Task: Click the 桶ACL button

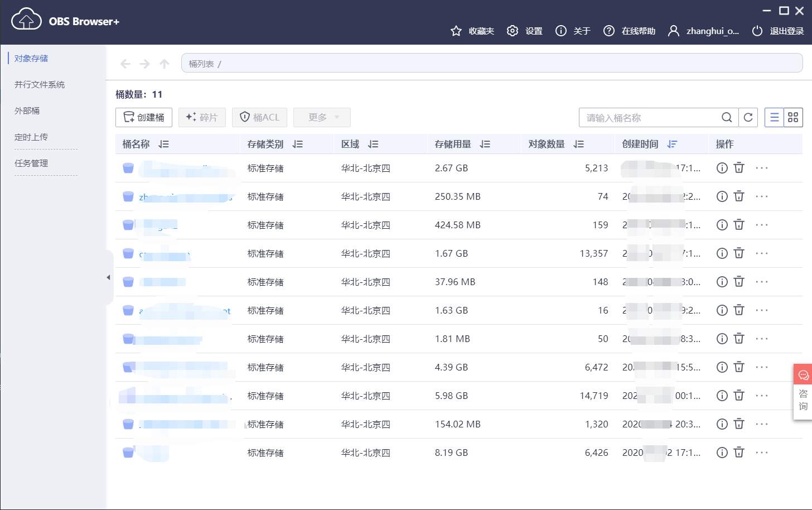Action: tap(259, 117)
